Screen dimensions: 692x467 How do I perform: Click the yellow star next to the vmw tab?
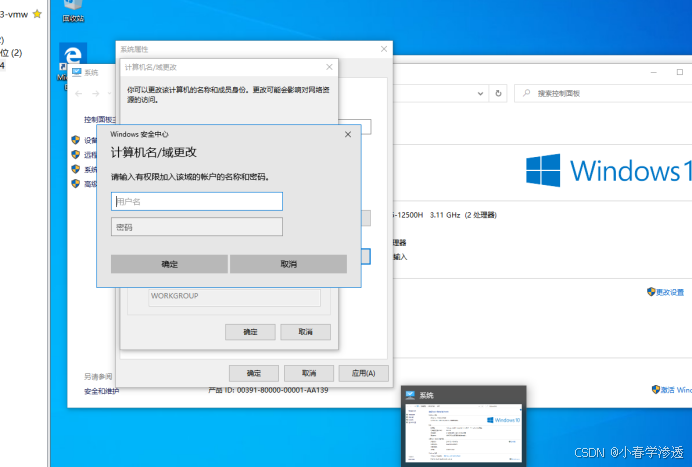(38, 14)
